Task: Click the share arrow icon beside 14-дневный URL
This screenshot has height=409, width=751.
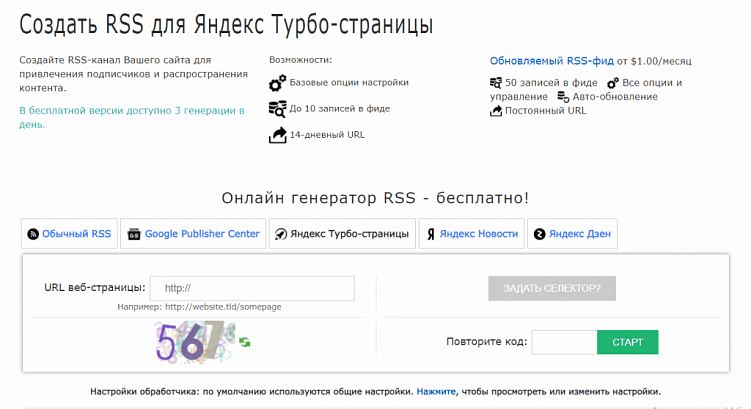Action: pos(277,135)
